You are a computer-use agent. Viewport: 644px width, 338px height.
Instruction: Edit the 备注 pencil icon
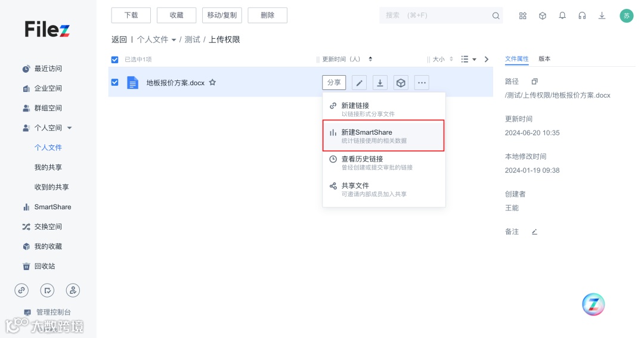point(534,232)
